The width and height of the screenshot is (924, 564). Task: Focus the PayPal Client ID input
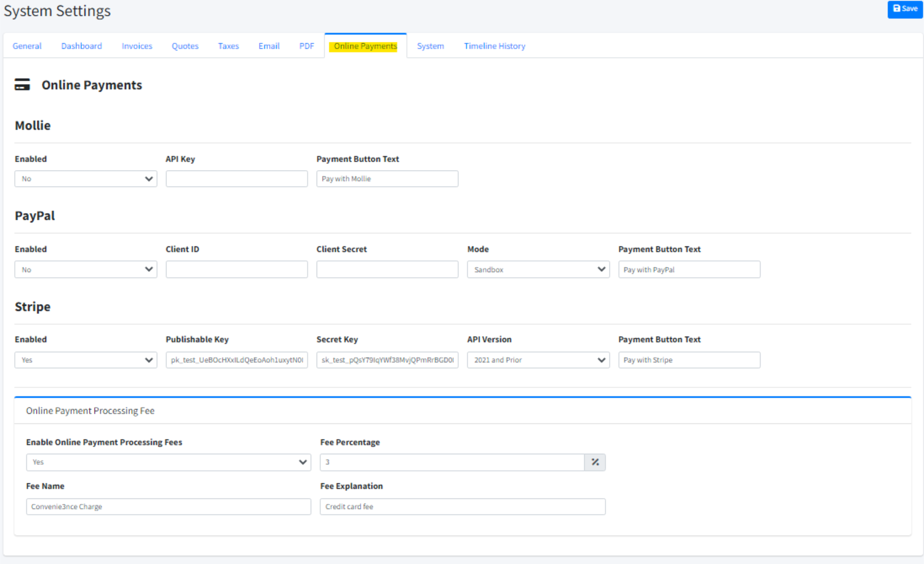pyautogui.click(x=237, y=269)
